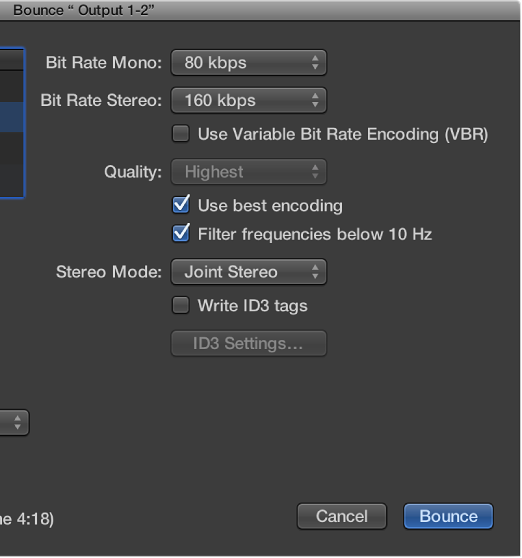The width and height of the screenshot is (522, 558).
Task: Click the Use best encoding label text
Action: click(270, 206)
